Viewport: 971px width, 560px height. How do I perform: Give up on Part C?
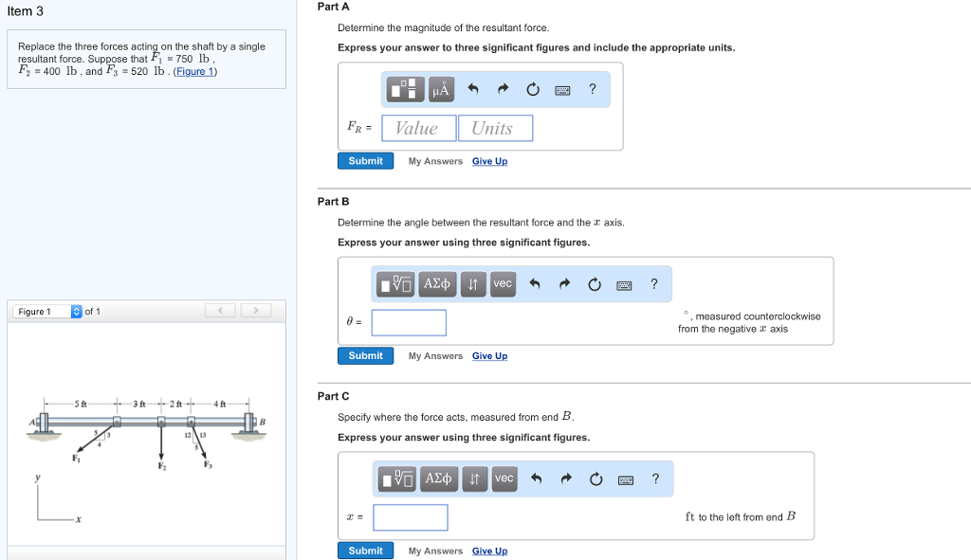coord(490,551)
